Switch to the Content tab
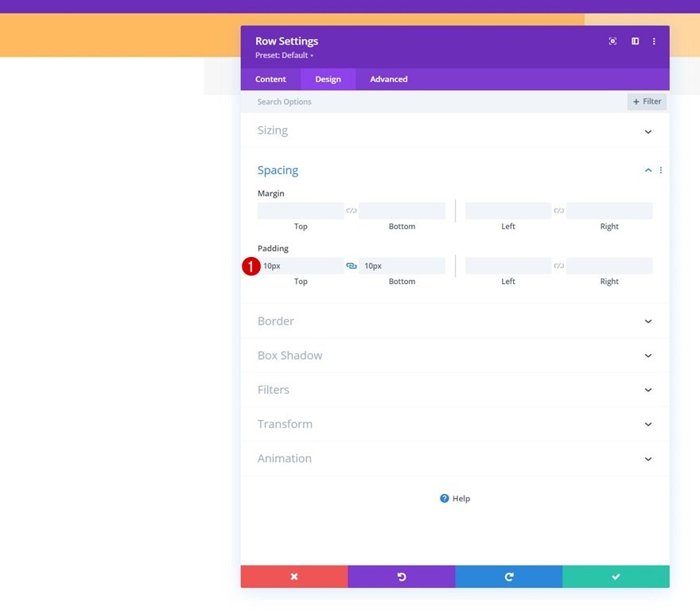Image resolution: width=700 pixels, height=615 pixels. coord(270,79)
